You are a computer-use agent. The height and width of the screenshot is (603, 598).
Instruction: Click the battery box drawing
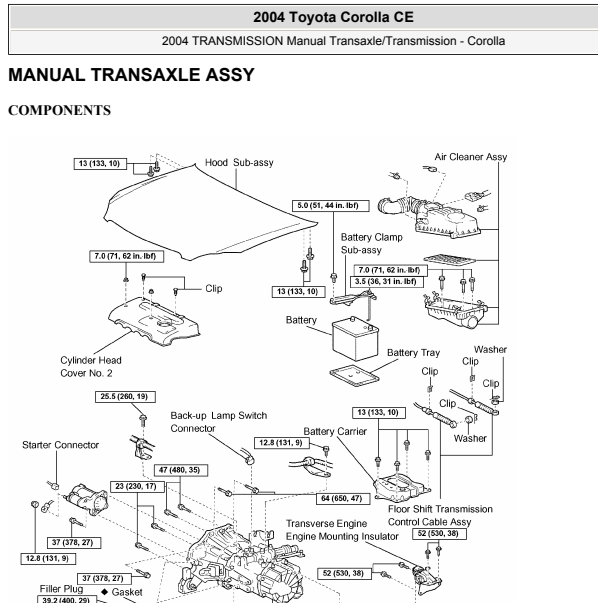point(355,339)
